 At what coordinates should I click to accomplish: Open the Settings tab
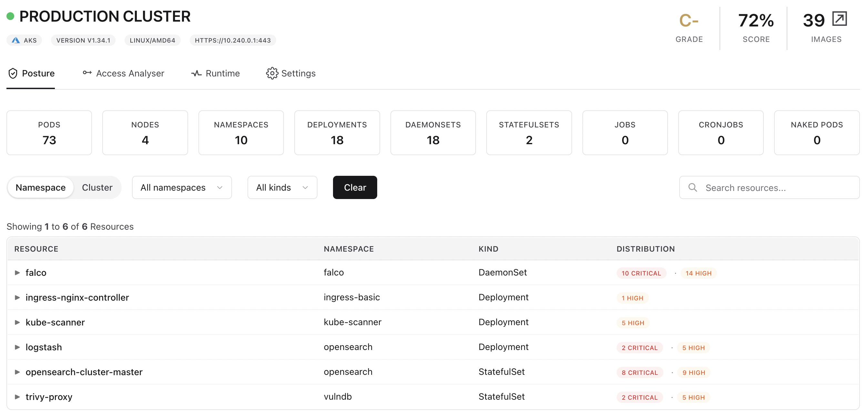click(290, 74)
